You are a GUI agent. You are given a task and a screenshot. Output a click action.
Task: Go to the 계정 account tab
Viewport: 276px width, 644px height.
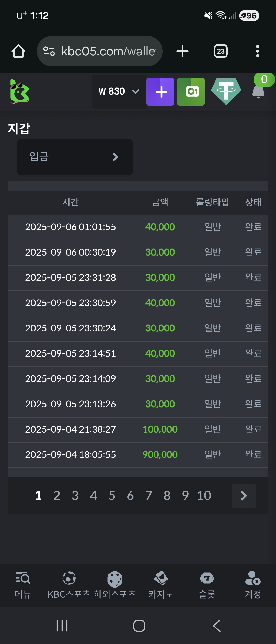click(x=253, y=585)
